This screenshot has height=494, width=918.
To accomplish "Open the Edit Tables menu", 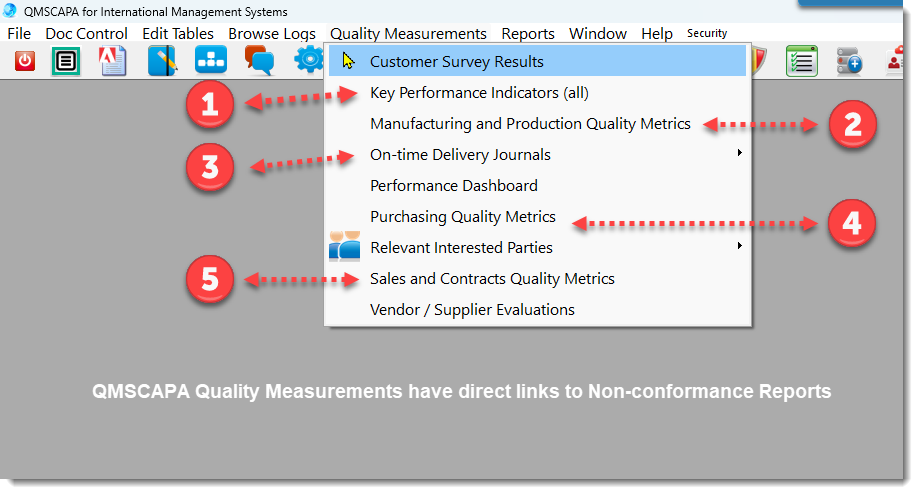I will [x=178, y=33].
